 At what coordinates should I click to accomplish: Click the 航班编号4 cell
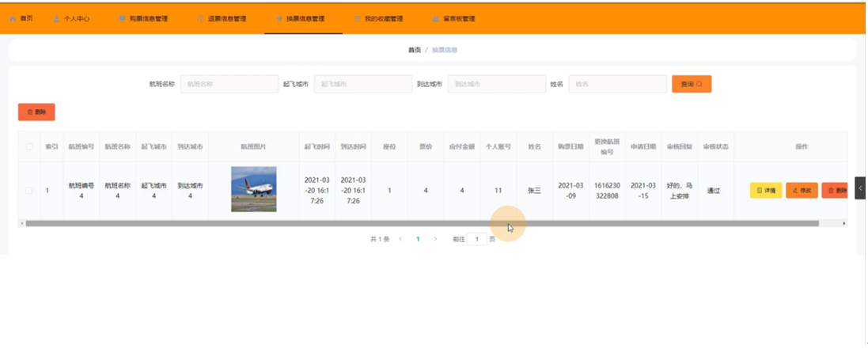click(81, 191)
